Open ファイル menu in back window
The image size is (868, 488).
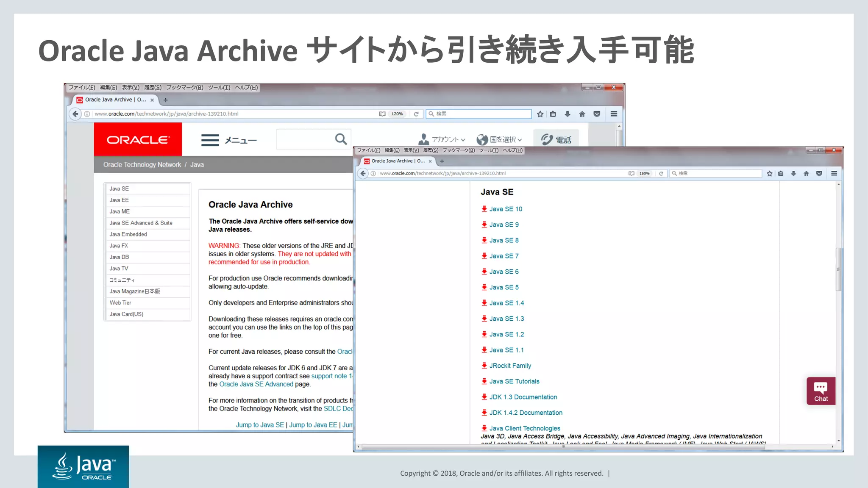point(82,87)
